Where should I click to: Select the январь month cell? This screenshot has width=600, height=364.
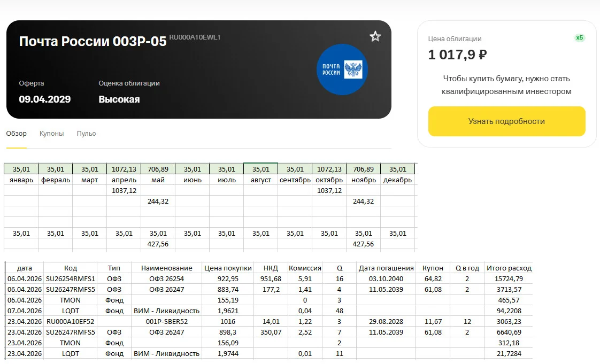21,180
